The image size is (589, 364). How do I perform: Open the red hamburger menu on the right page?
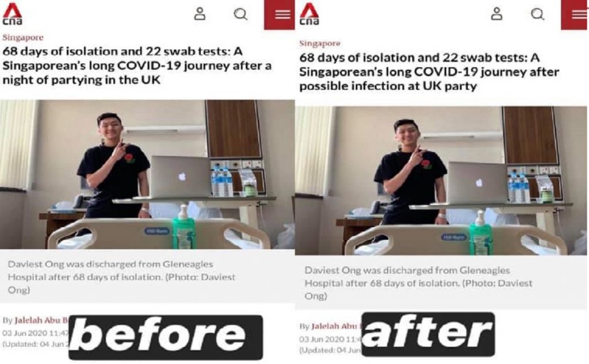[x=575, y=14]
